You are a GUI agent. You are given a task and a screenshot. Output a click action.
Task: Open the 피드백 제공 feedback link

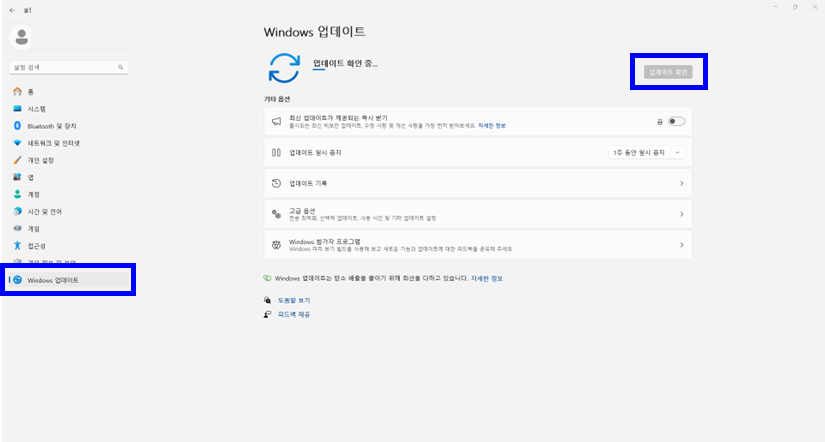tap(293, 314)
